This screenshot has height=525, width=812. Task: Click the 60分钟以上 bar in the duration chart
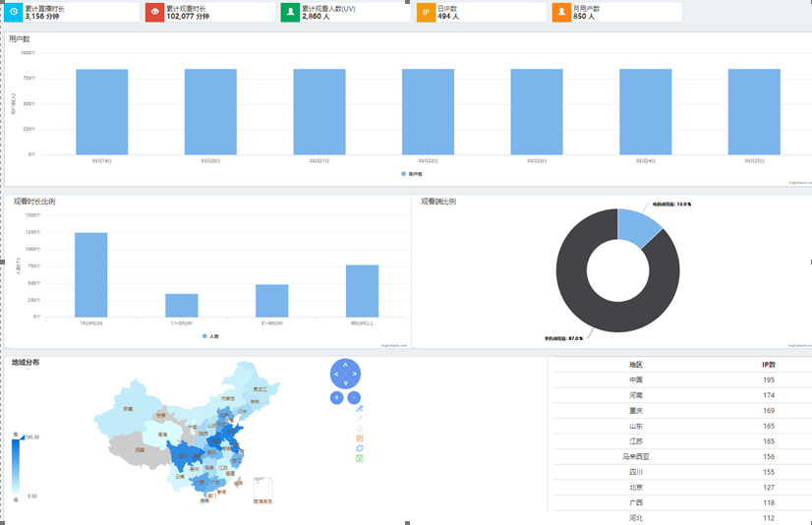(x=362, y=291)
